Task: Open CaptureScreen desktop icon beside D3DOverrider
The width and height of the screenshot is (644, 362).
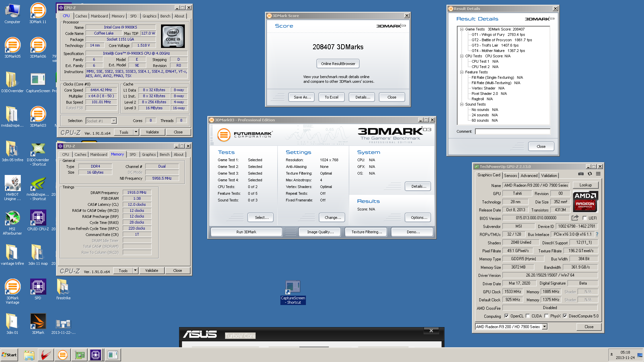Action: (x=38, y=82)
